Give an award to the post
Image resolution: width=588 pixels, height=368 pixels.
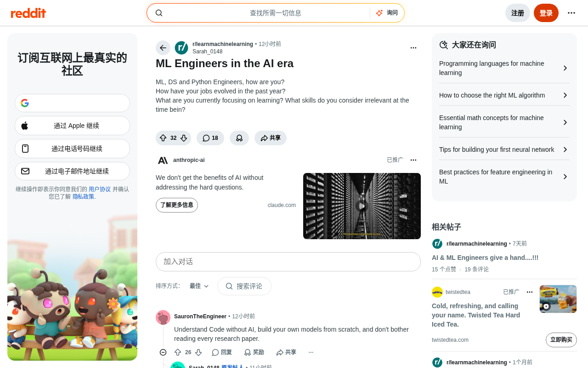[239, 138]
